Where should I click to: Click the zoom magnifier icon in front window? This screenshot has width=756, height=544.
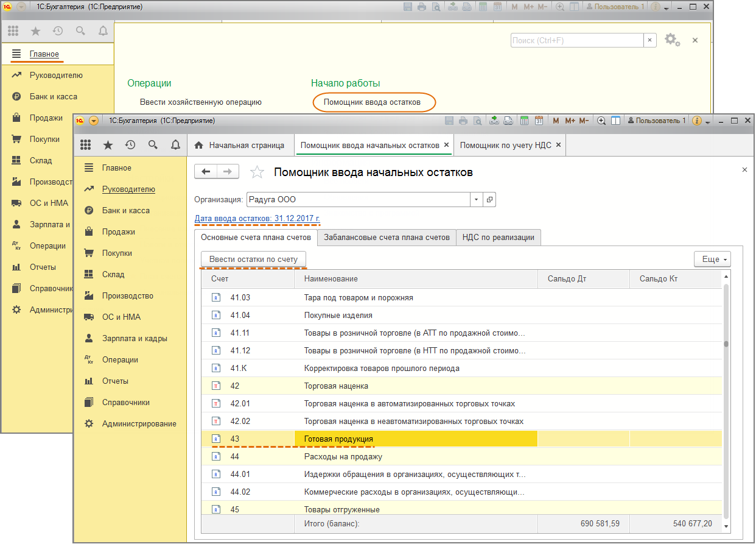click(x=601, y=121)
